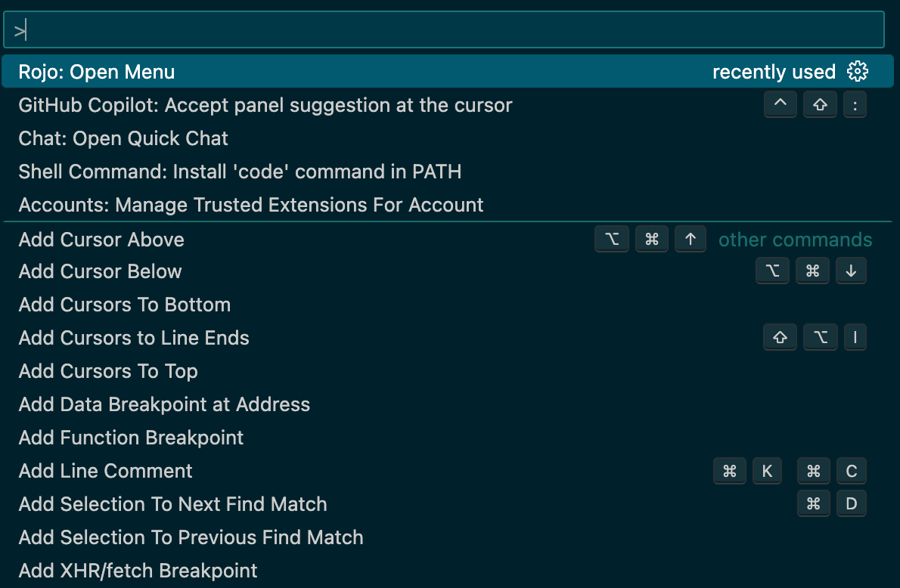Run the Rojo: Open Menu command
This screenshot has width=900, height=588.
point(97,73)
